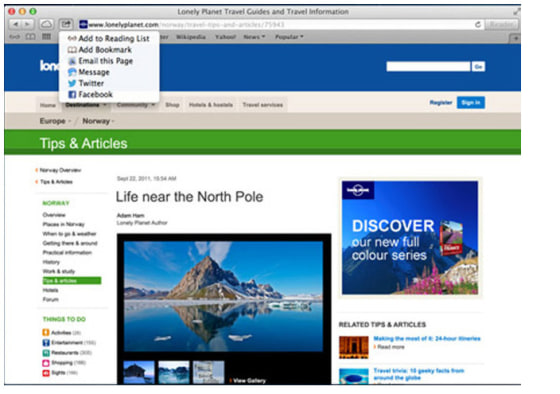This screenshot has height=394, width=560.
Task: Click the Share button in toolbar
Action: coord(66,24)
